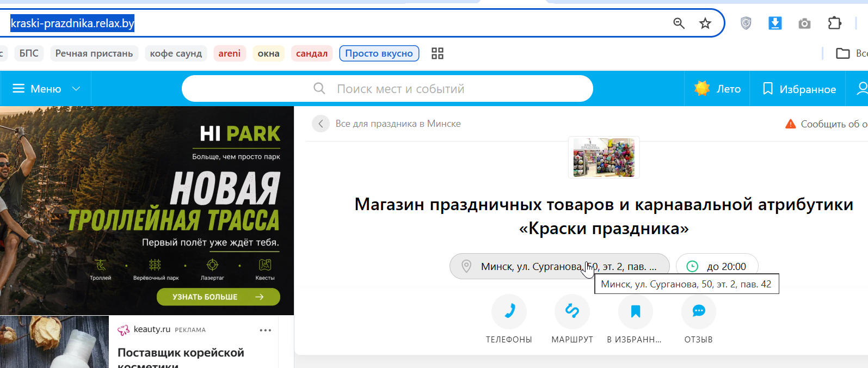The width and height of the screenshot is (868, 368).
Task: Click the keauty.ru ad product image
Action: (54, 342)
